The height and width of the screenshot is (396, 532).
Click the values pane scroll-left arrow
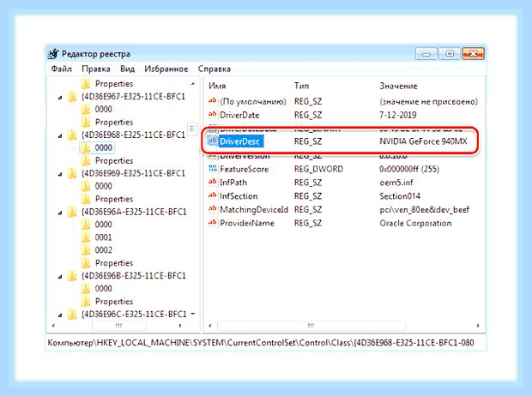click(210, 326)
